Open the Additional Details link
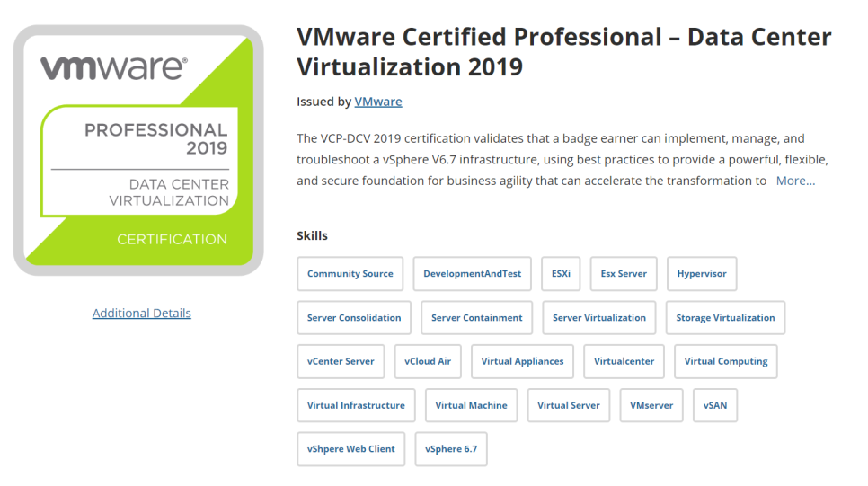The image size is (868, 486). [x=142, y=313]
